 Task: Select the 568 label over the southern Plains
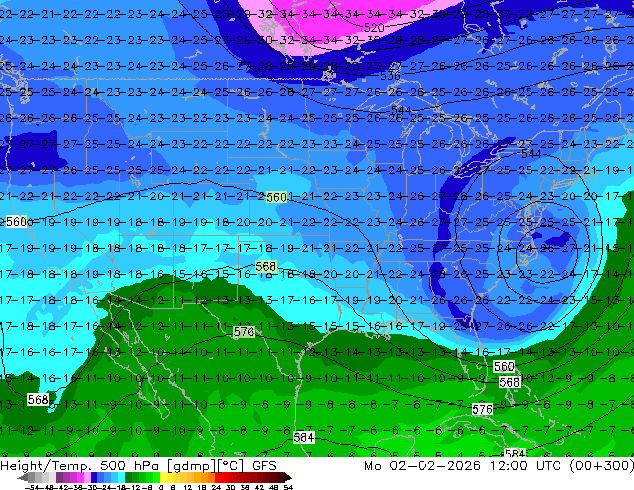tap(266, 266)
